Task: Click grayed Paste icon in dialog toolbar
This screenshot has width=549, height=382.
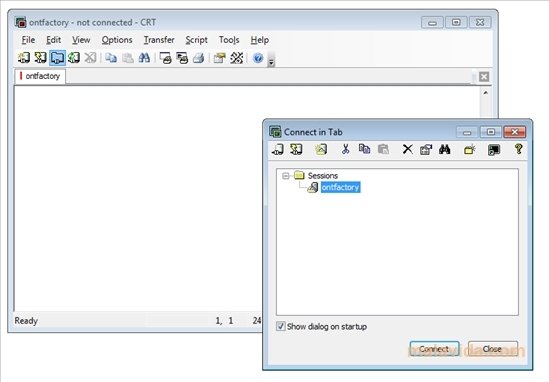Action: pos(383,150)
